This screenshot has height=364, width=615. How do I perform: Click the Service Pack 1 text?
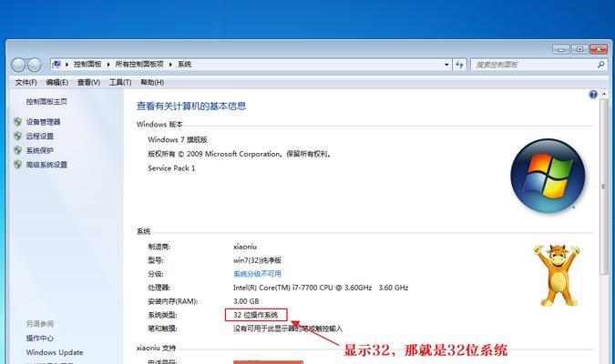click(171, 168)
